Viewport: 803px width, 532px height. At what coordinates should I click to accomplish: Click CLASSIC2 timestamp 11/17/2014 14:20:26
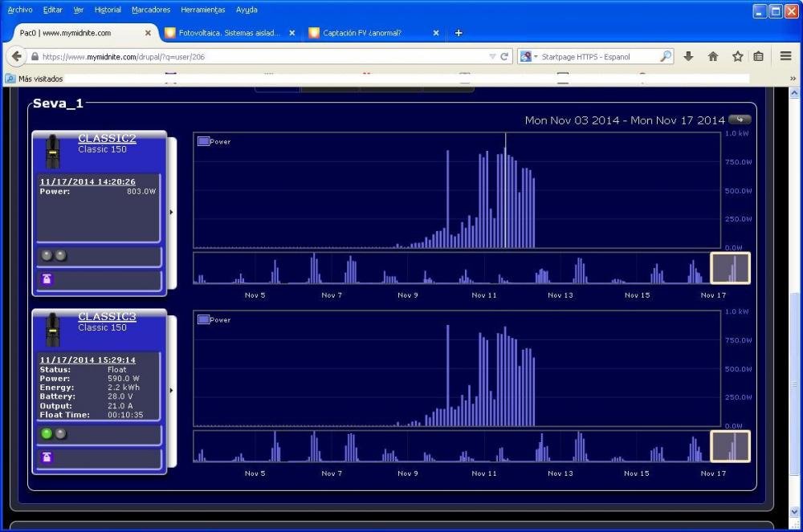pos(88,181)
